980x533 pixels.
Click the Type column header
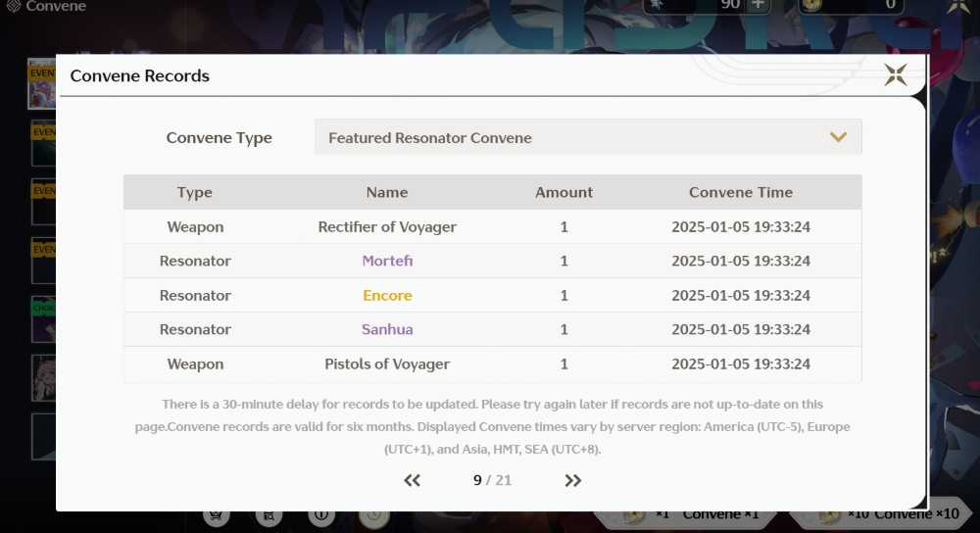pos(194,192)
